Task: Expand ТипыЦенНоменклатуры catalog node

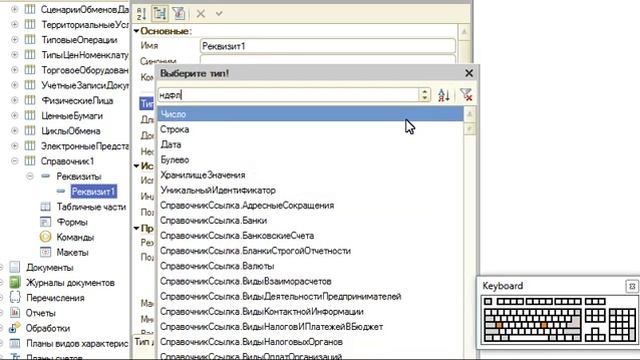Action: point(15,55)
